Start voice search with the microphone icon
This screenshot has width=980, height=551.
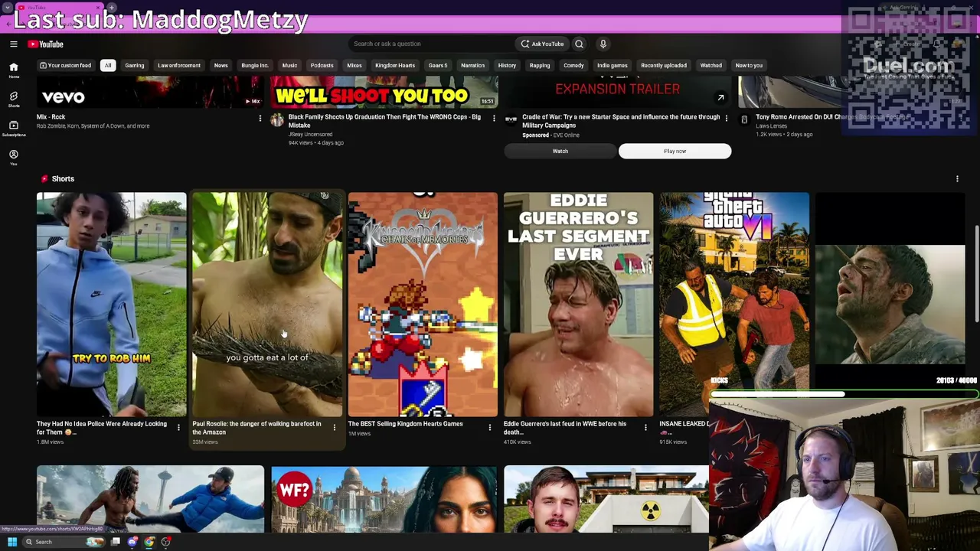click(x=603, y=44)
